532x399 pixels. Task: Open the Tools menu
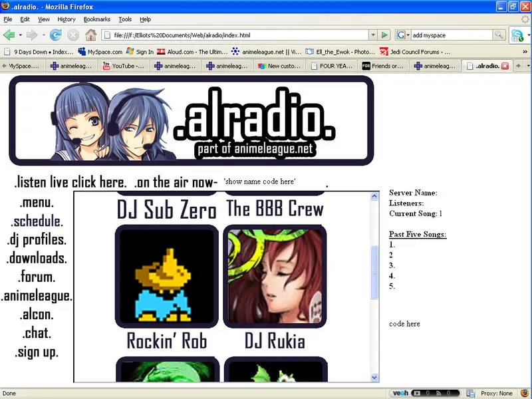click(125, 19)
